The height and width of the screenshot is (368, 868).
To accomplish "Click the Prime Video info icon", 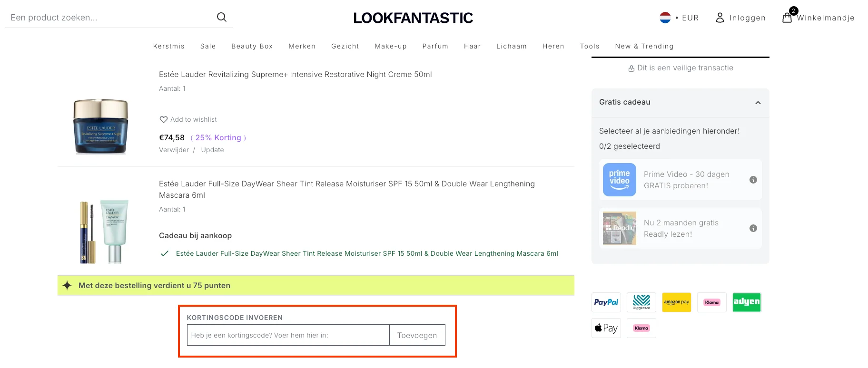I will click(753, 180).
